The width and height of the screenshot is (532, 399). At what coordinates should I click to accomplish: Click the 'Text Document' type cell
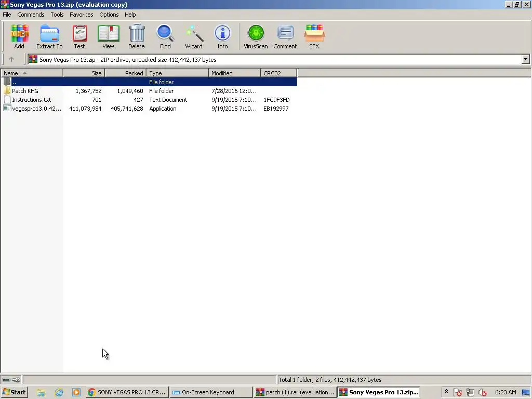click(168, 99)
